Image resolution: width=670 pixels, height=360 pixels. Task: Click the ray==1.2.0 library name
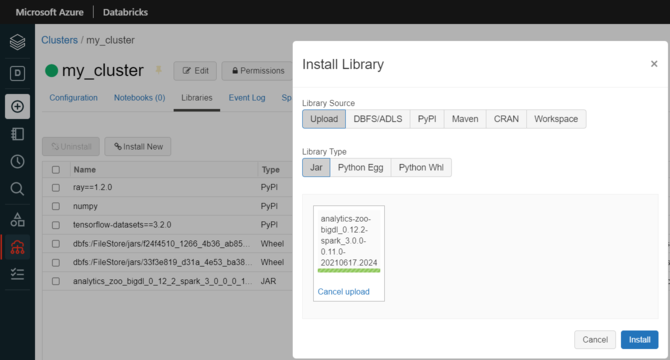coord(93,187)
